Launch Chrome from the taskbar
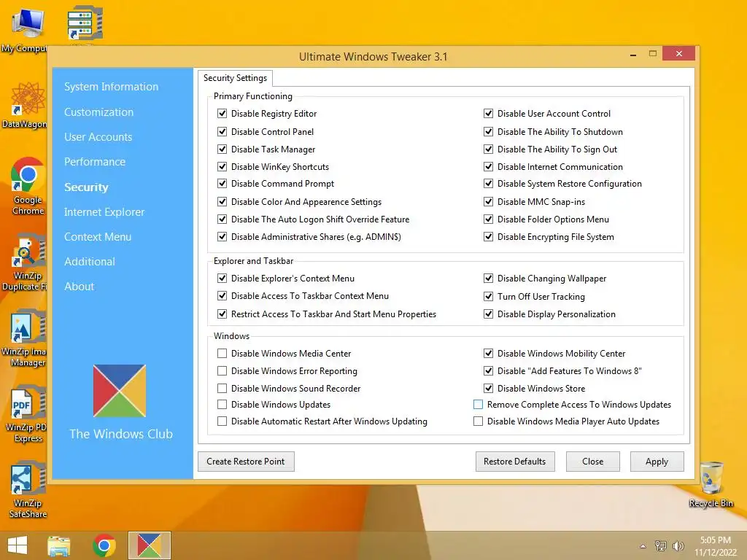 [104, 545]
